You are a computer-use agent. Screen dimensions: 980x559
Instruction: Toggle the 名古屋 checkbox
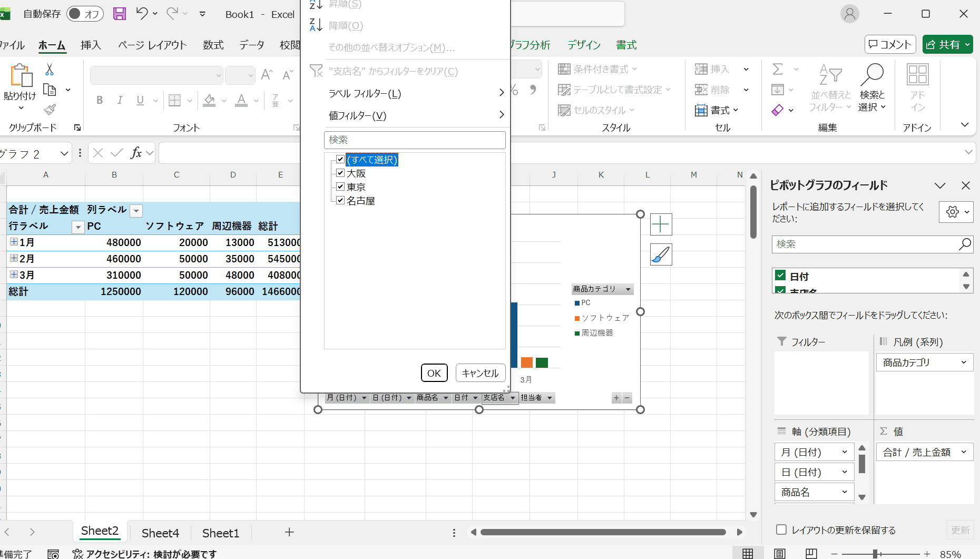click(x=340, y=200)
